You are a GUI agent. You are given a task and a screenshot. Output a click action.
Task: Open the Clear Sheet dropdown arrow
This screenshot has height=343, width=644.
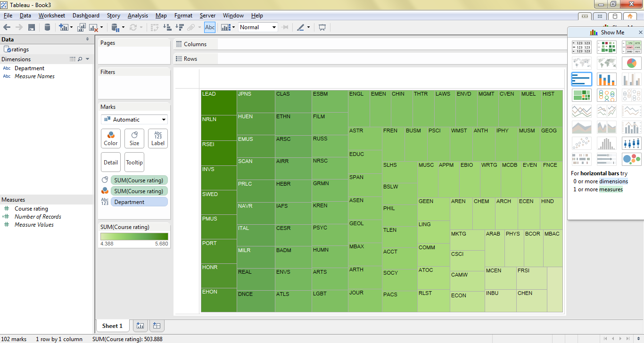pos(101,27)
